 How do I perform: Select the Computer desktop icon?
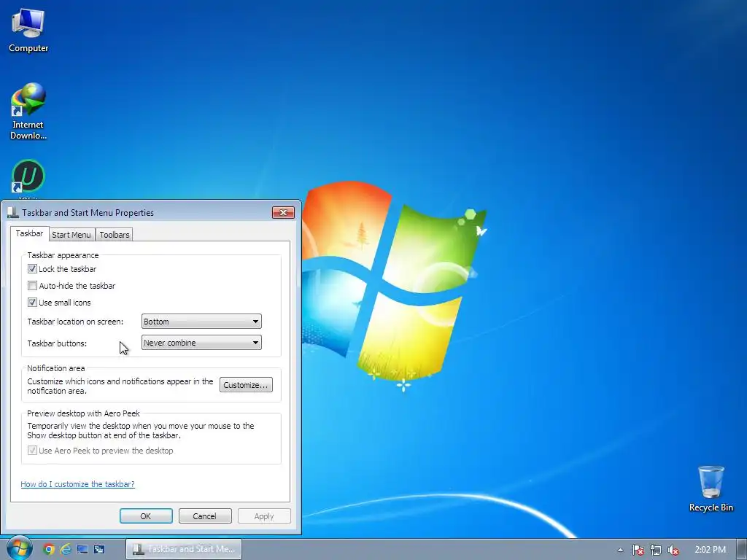coord(28,31)
